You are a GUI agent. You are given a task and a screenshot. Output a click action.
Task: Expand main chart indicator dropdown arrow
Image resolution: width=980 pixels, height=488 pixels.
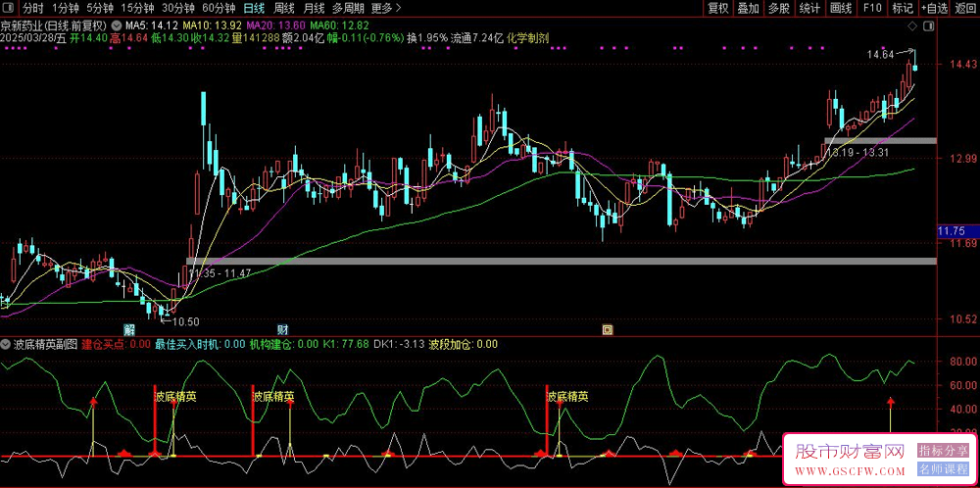point(117,26)
